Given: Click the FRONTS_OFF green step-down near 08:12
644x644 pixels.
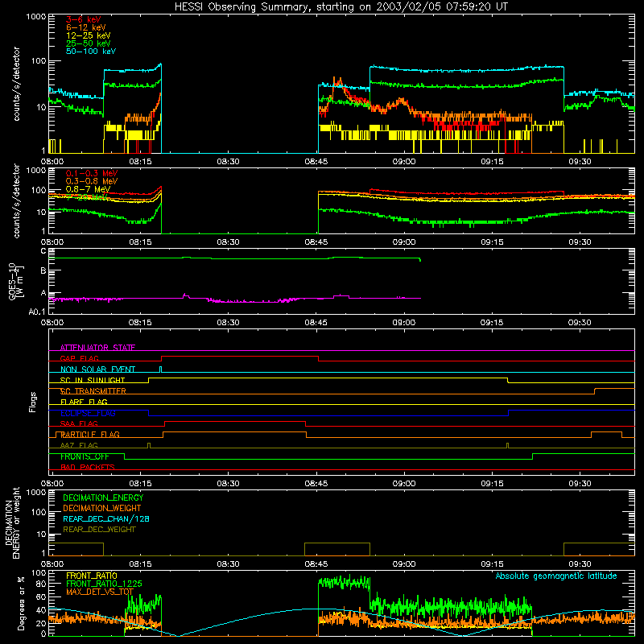Looking at the screenshot, I should point(125,456).
